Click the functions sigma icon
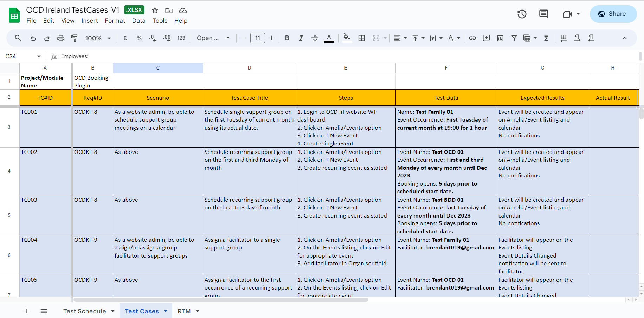644x318 pixels. (x=546, y=38)
